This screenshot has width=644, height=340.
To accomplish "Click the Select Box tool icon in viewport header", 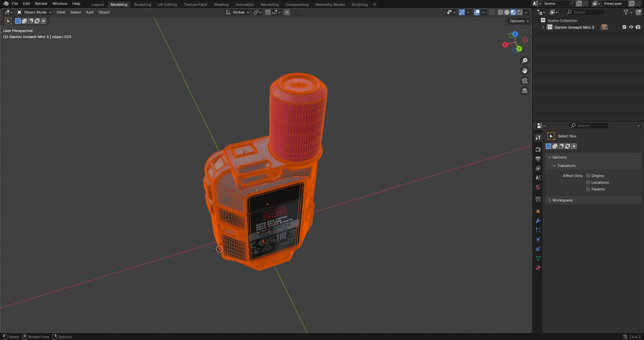I will (x=8, y=21).
